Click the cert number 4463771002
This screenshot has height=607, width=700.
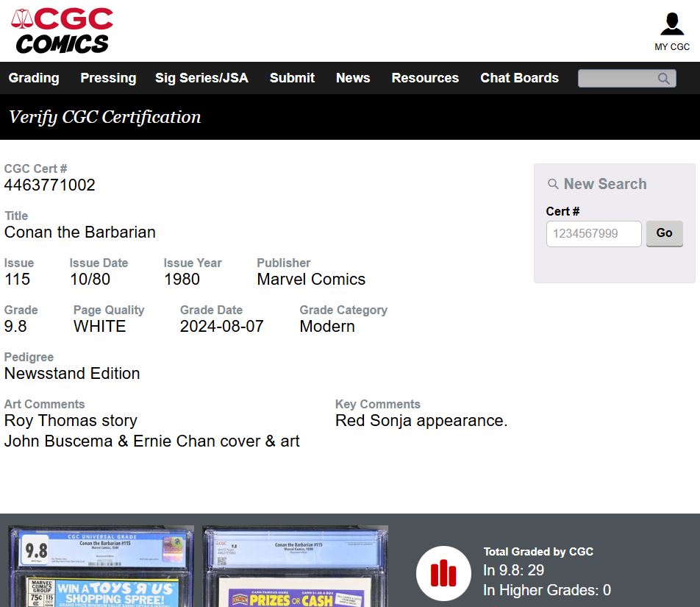point(50,185)
